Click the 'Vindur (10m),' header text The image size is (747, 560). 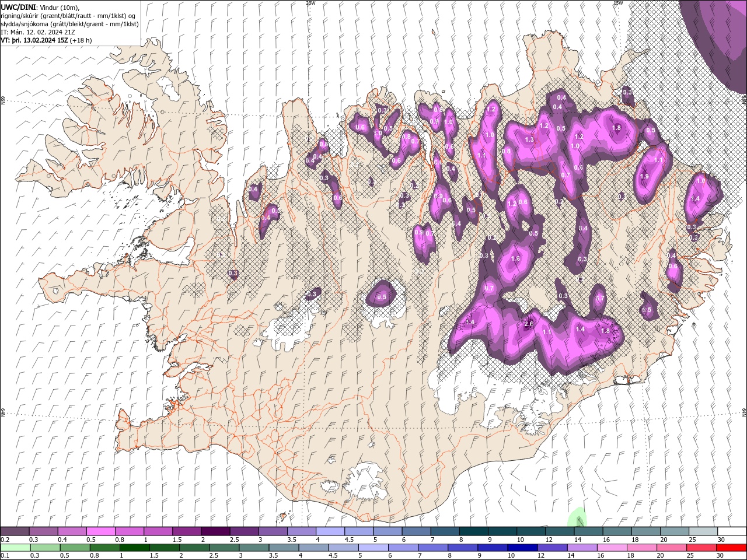60,7
